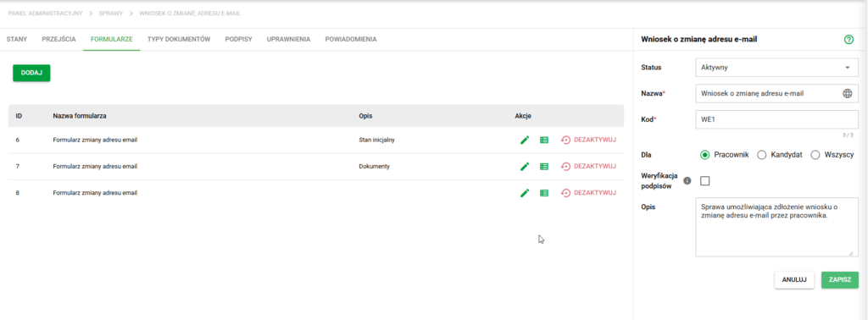
Task: Click info icon next to Weryfikacja podpisów
Action: 687,180
